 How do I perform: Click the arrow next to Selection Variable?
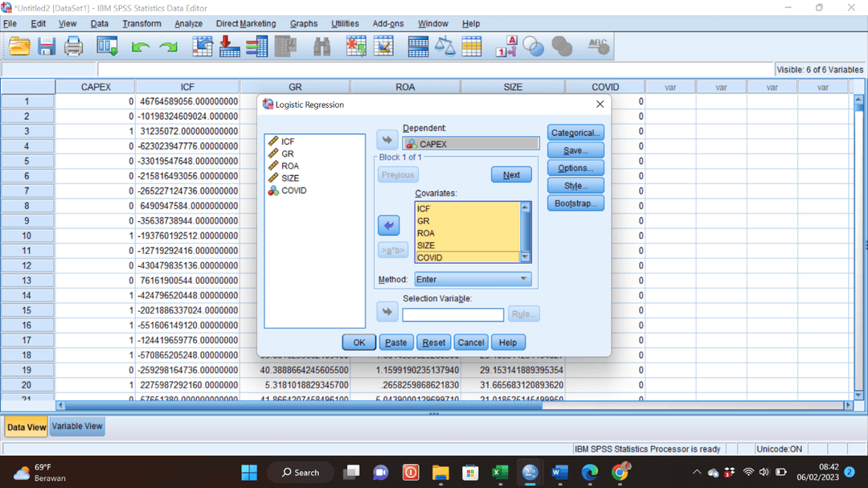pyautogui.click(x=387, y=312)
